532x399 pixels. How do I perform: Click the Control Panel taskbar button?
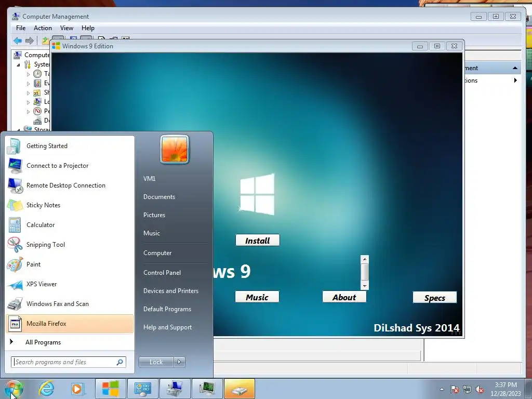tap(142, 389)
